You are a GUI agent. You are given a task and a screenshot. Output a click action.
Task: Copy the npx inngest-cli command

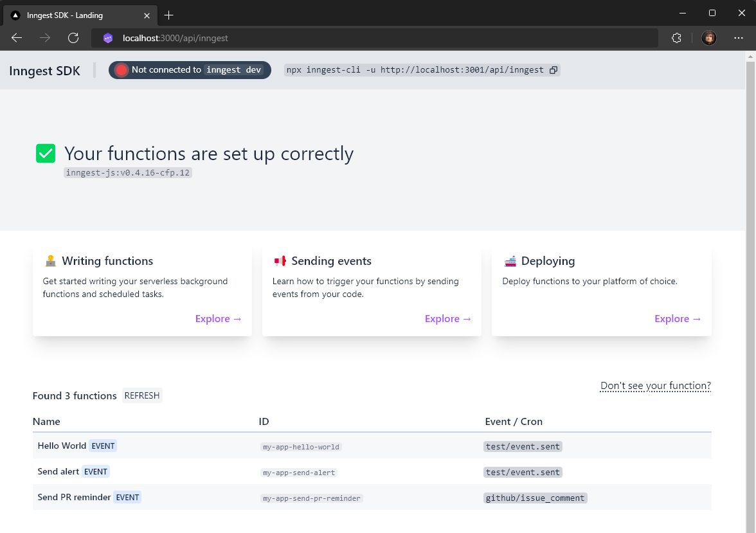point(553,70)
